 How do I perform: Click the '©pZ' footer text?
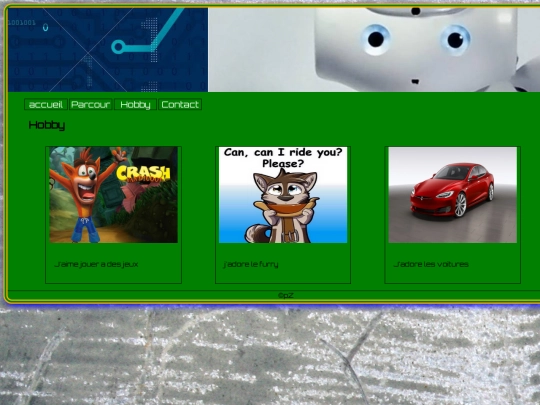coord(286,295)
